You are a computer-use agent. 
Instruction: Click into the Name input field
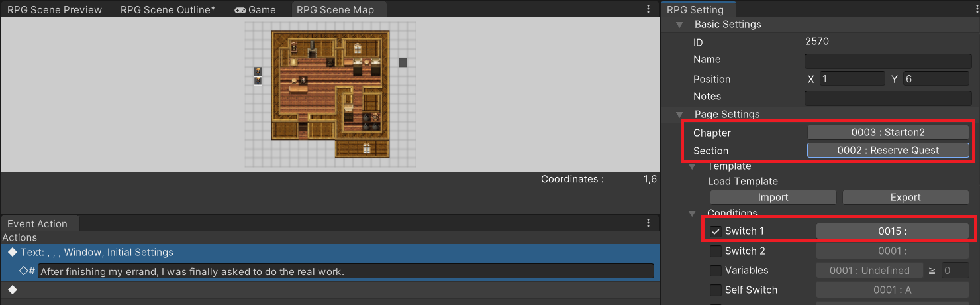pos(888,60)
